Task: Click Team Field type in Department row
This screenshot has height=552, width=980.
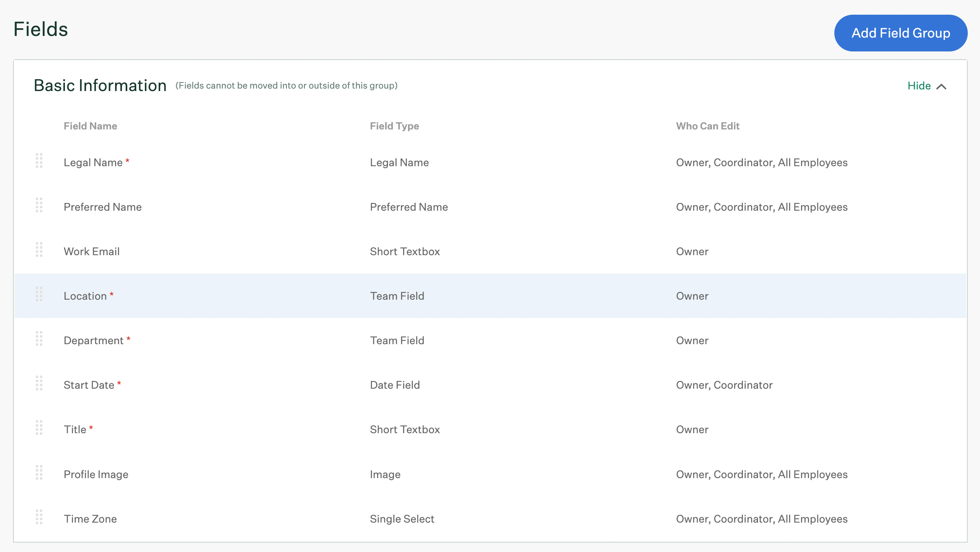Action: pos(397,341)
